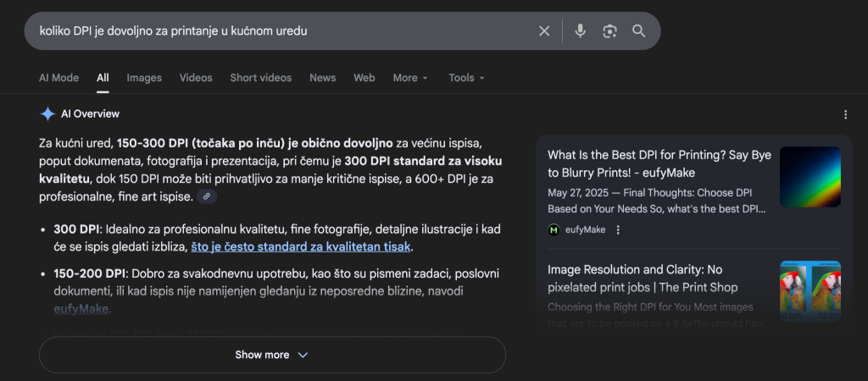
Task: Click the colorful parrot thumbnail for The Print Shop
Action: tap(810, 290)
